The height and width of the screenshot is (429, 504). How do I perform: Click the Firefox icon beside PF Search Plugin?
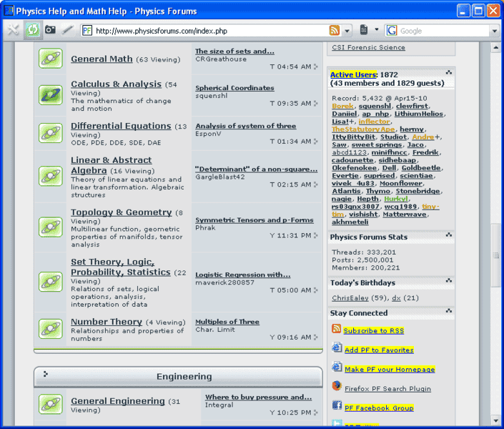[337, 385]
